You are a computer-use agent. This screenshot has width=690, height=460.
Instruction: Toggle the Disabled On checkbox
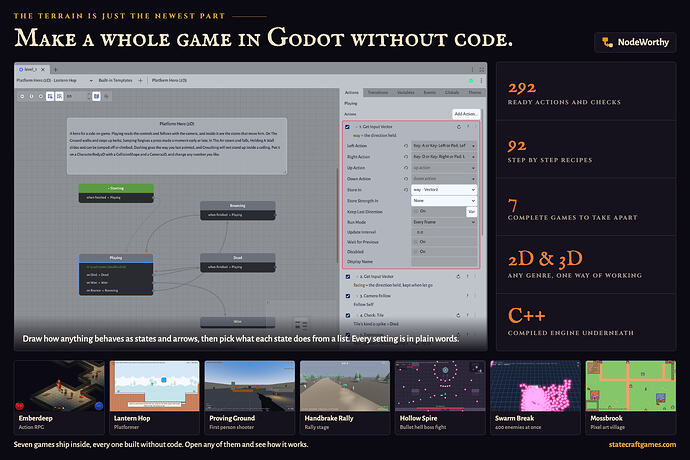click(416, 251)
